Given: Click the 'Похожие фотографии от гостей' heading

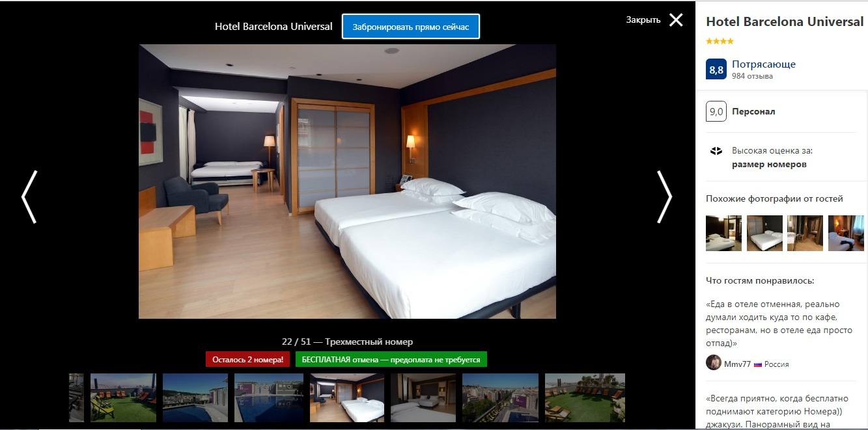Looking at the screenshot, I should pyautogui.click(x=774, y=198).
